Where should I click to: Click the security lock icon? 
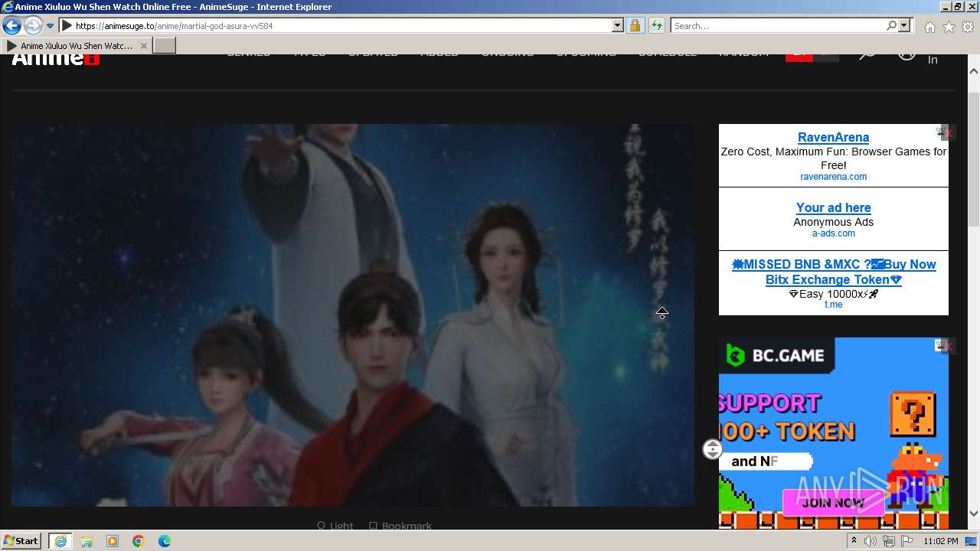point(635,25)
